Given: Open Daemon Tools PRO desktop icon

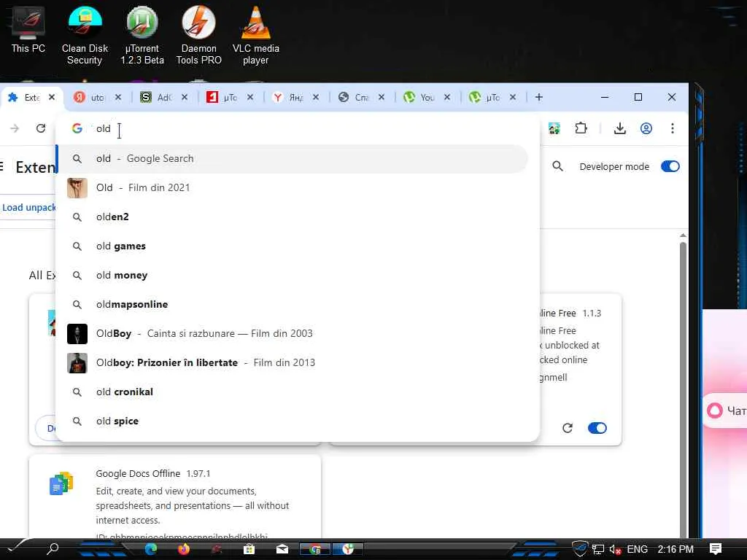Looking at the screenshot, I should (198, 36).
